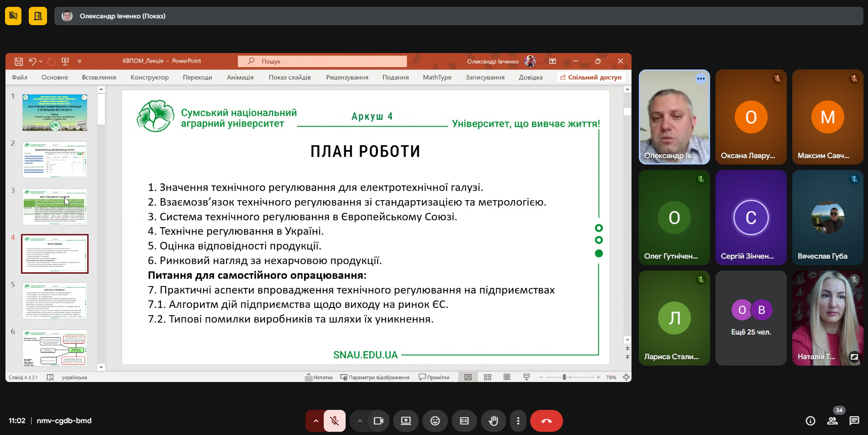Open more options three-dot menu in call bar

click(x=518, y=421)
